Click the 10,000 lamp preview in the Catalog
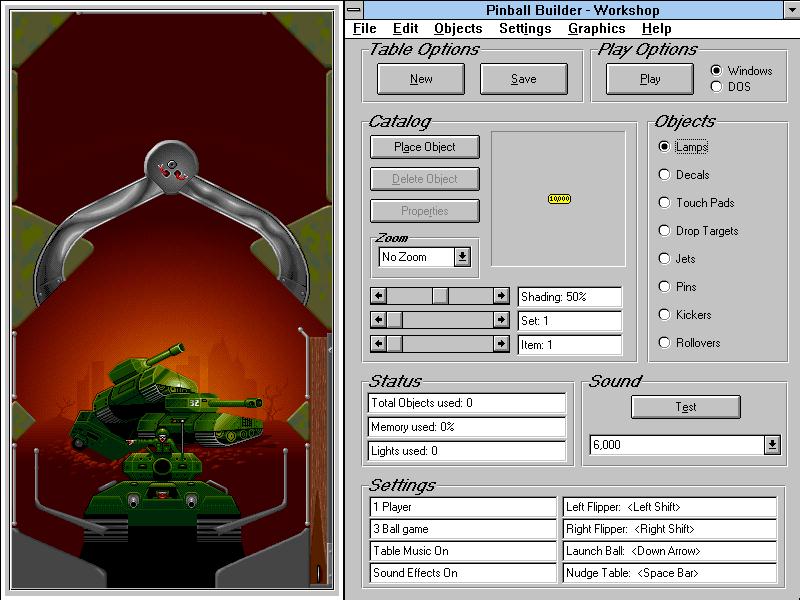The width and height of the screenshot is (800, 600). tap(559, 198)
